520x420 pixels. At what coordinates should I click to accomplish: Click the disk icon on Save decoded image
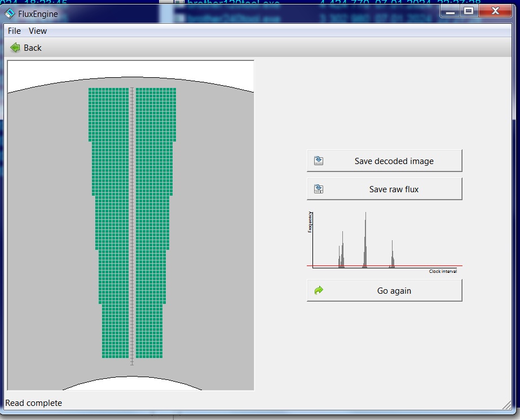coord(319,161)
